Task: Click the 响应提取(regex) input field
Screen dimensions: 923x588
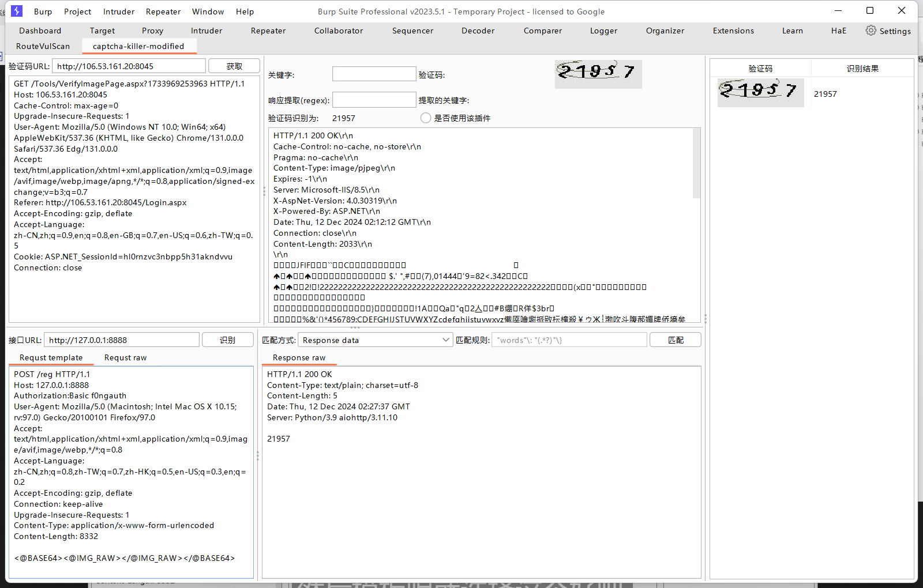Action: (x=374, y=100)
